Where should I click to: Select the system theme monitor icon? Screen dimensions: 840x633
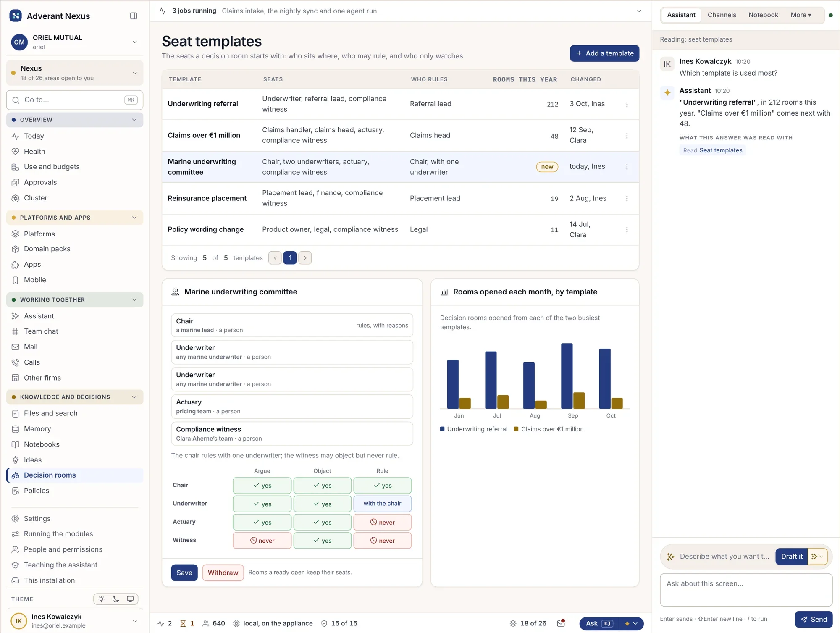(x=130, y=599)
